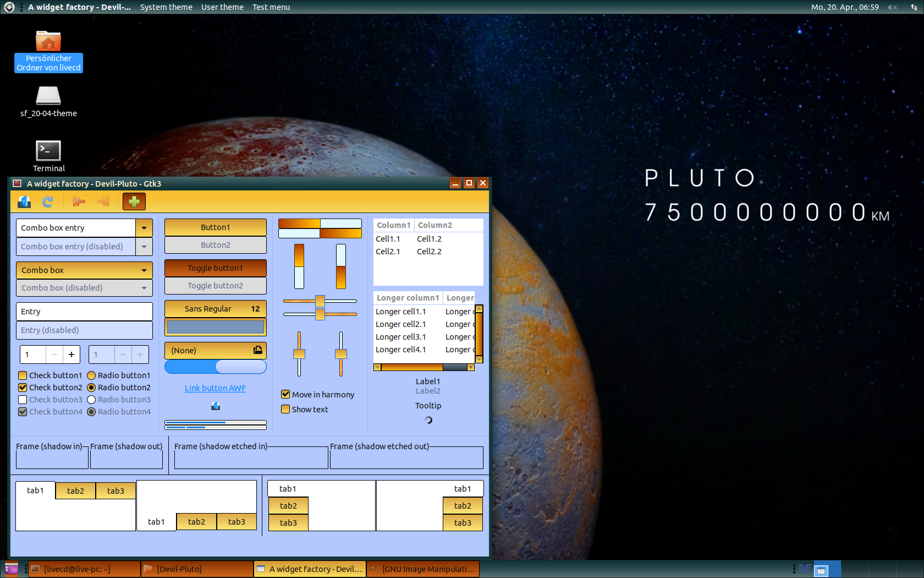924x578 pixels.
Task: Open the Terminal desktop launcher icon
Action: [x=48, y=156]
